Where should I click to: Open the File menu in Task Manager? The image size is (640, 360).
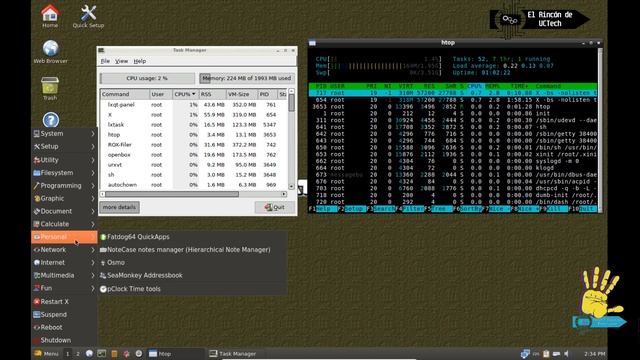point(105,61)
